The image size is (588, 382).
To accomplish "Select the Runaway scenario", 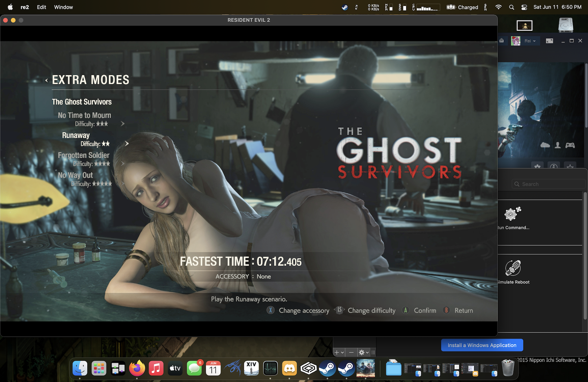I will coord(76,135).
